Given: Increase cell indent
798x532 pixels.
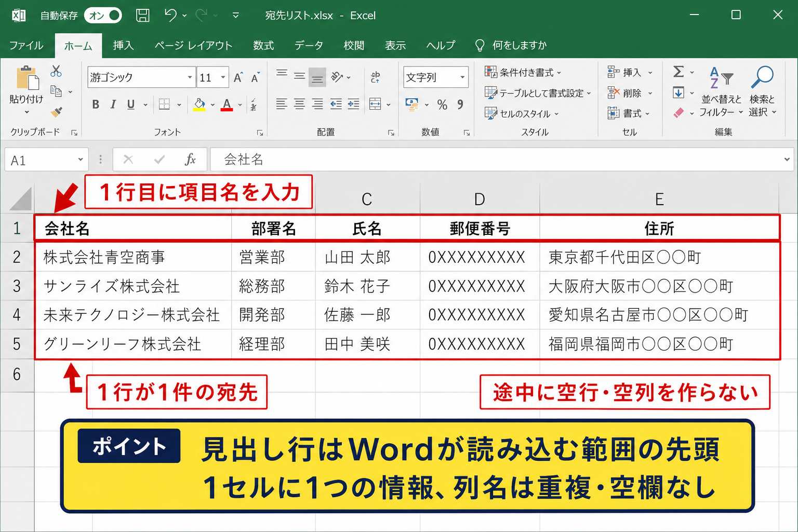Looking at the screenshot, I should pyautogui.click(x=353, y=104).
